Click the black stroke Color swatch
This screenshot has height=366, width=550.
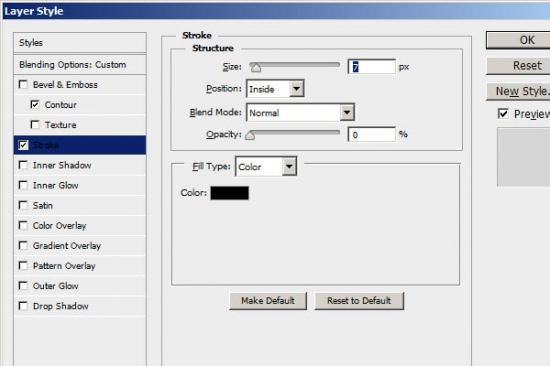229,193
